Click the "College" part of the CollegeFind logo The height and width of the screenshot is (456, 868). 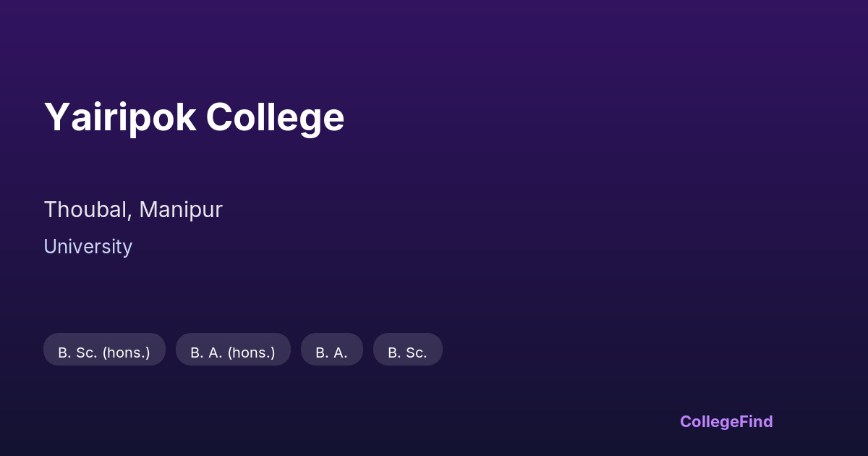tap(707, 421)
